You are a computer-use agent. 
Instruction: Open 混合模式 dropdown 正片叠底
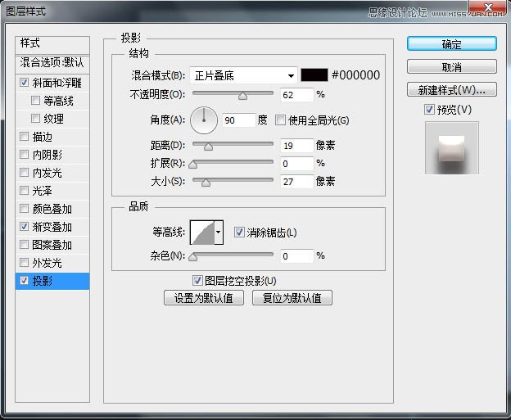click(x=243, y=75)
